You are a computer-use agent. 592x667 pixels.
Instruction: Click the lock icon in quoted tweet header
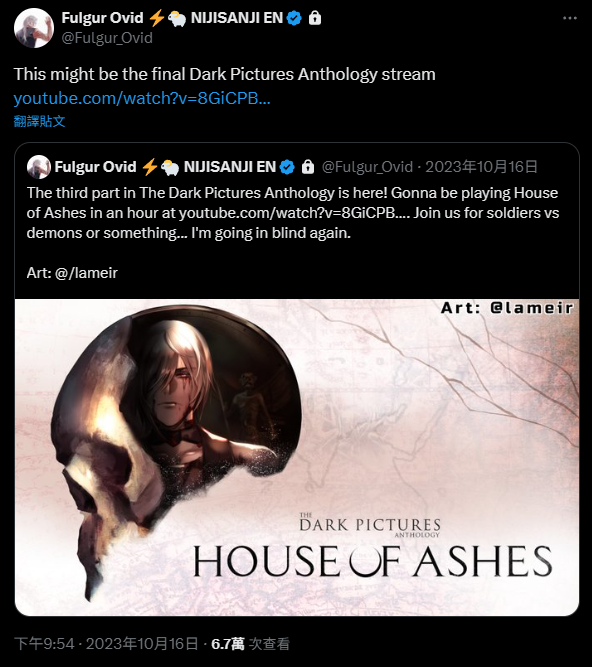point(308,167)
